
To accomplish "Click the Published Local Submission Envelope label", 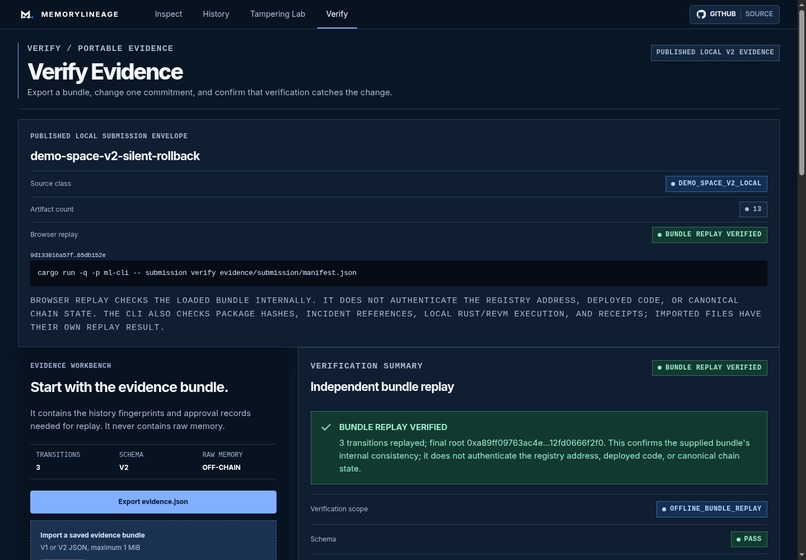I will point(109,136).
